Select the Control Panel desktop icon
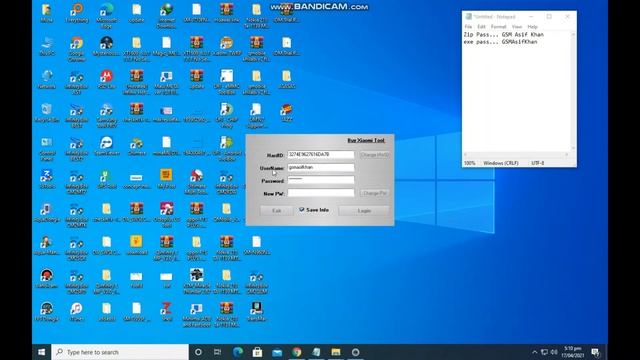Image resolution: width=640 pixels, height=360 pixels. point(47,149)
